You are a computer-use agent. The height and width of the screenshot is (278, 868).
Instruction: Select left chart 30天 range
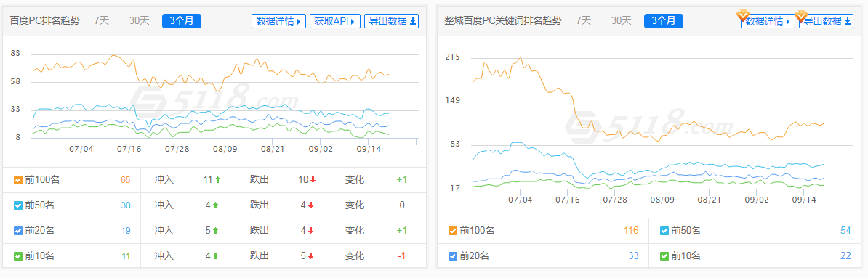pos(140,21)
